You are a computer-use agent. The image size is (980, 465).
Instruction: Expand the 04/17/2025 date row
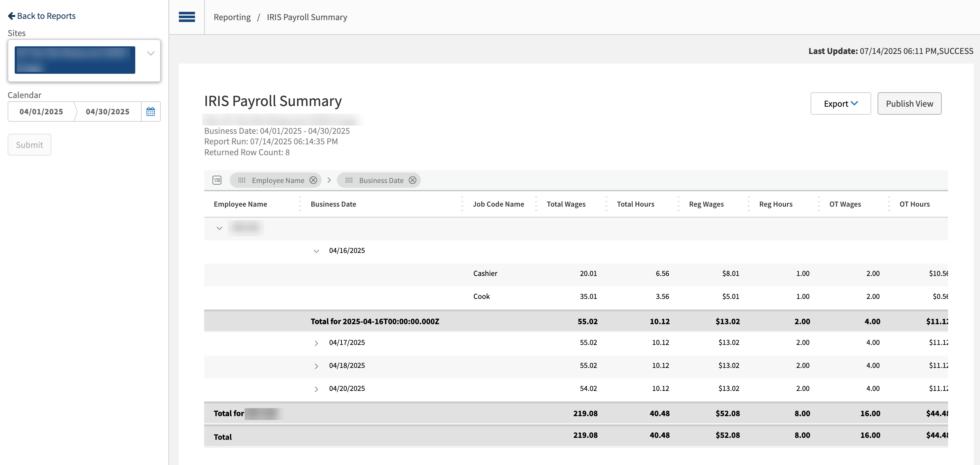pos(316,343)
